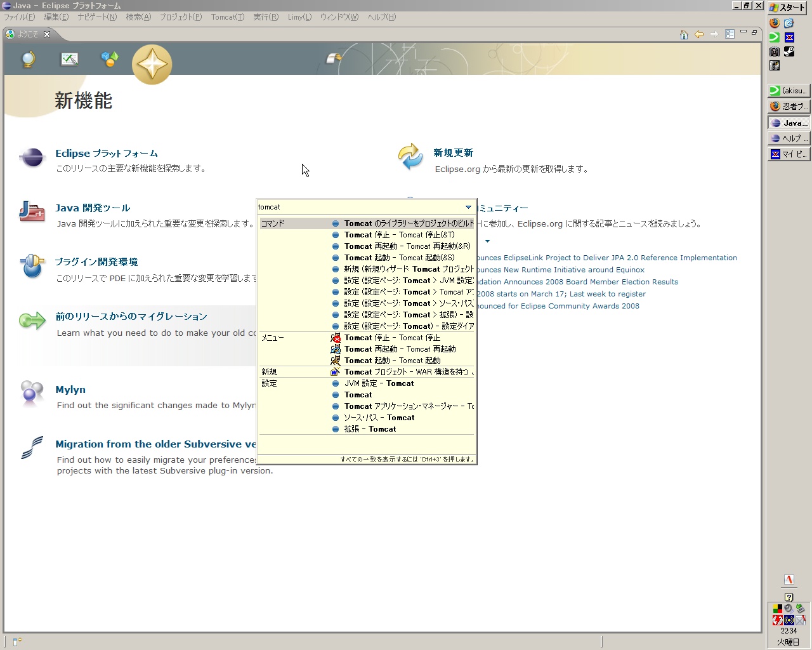Open the Tutorials chalkboard icon on the welcome banner
This screenshot has height=650, width=812.
69,60
